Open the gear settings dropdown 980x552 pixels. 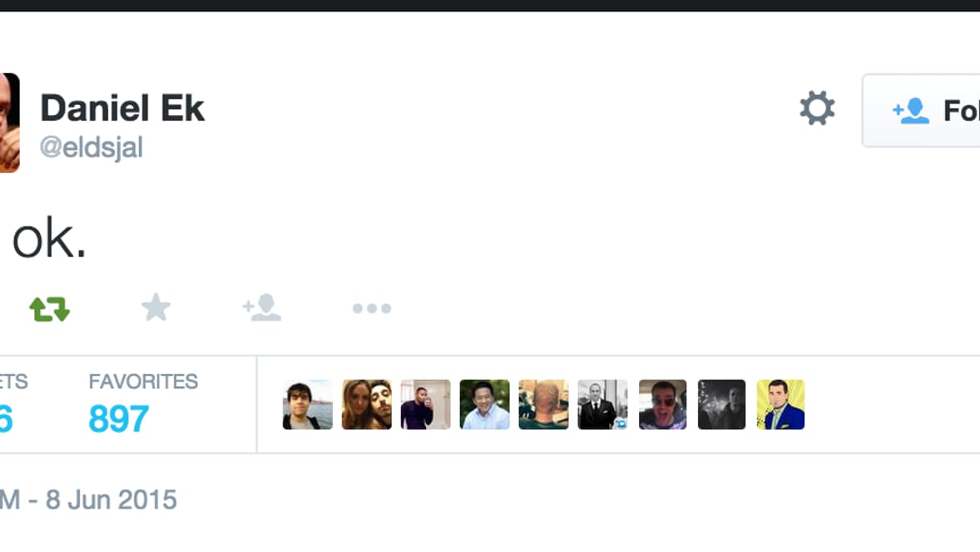[x=817, y=108]
